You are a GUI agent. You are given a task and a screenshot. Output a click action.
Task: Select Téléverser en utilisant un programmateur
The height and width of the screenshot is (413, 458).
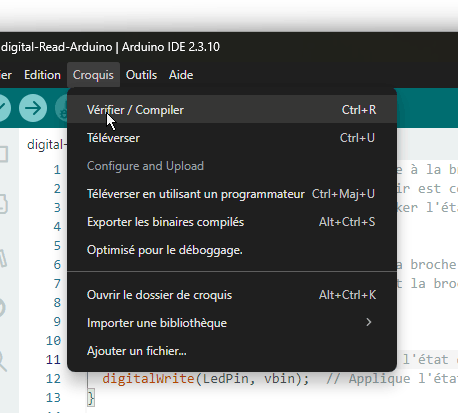pyautogui.click(x=232, y=194)
